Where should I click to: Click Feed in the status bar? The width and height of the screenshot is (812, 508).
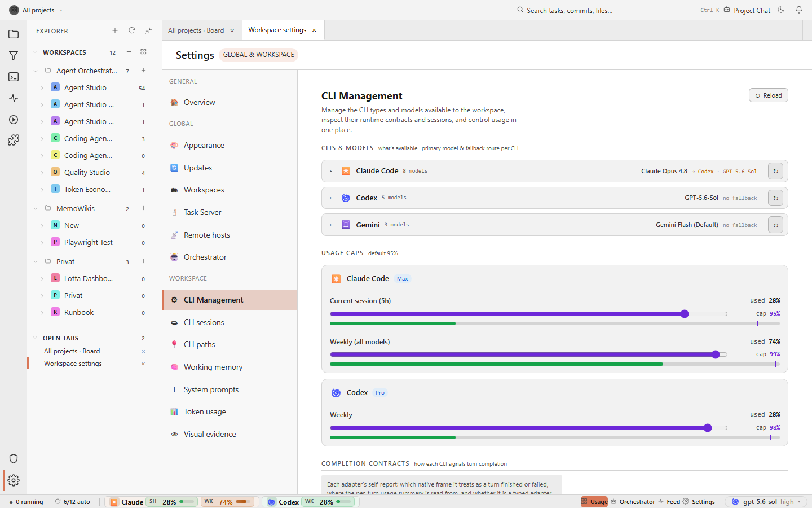pyautogui.click(x=669, y=502)
